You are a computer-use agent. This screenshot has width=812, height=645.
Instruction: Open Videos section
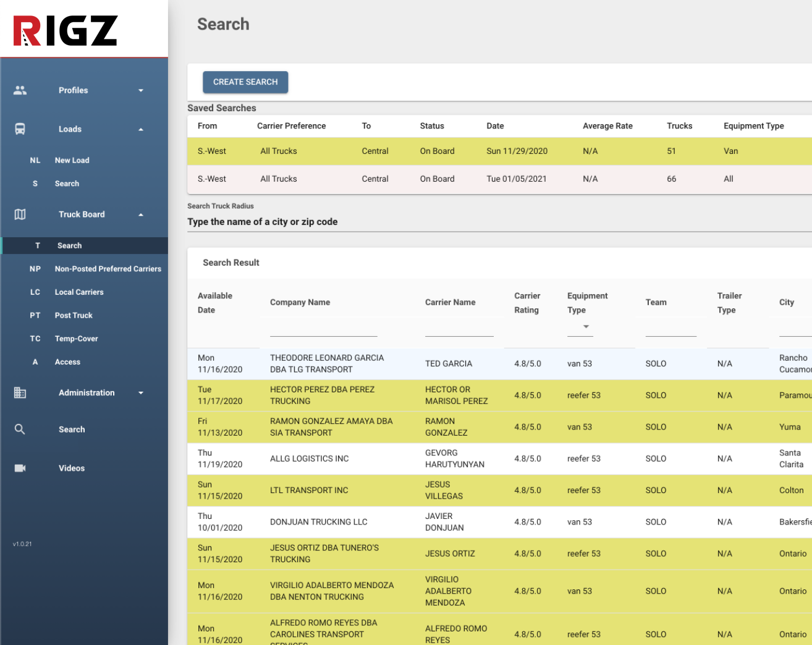click(x=72, y=468)
